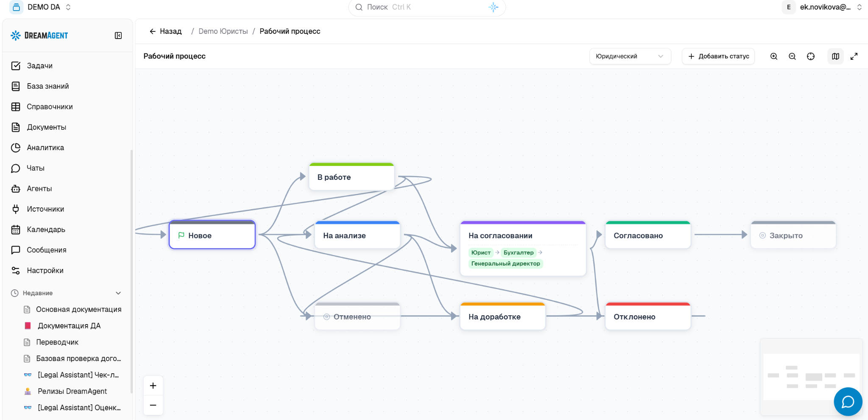
Task: Click the Поиск search field
Action: (x=427, y=7)
